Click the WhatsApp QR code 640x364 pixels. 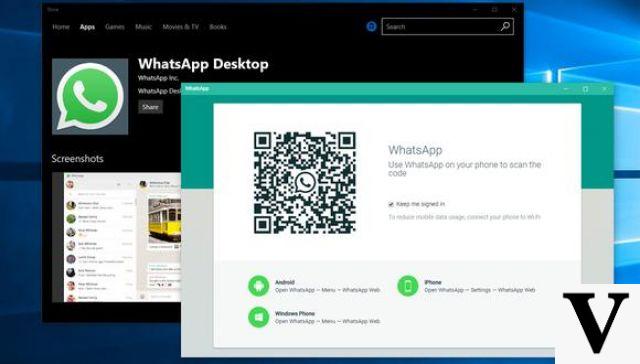(x=305, y=183)
